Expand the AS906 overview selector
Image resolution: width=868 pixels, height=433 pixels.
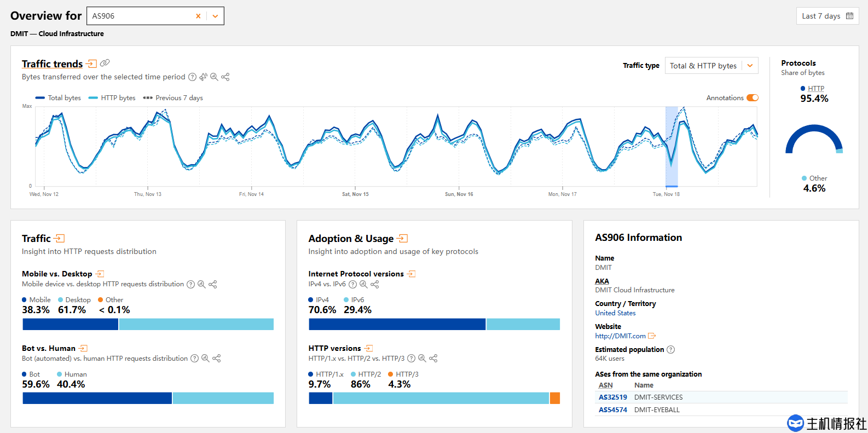pyautogui.click(x=215, y=16)
